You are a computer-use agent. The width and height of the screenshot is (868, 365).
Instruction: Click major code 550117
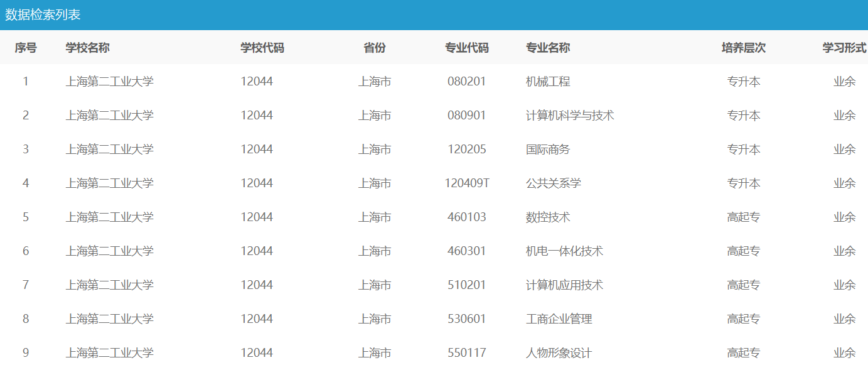pos(467,352)
